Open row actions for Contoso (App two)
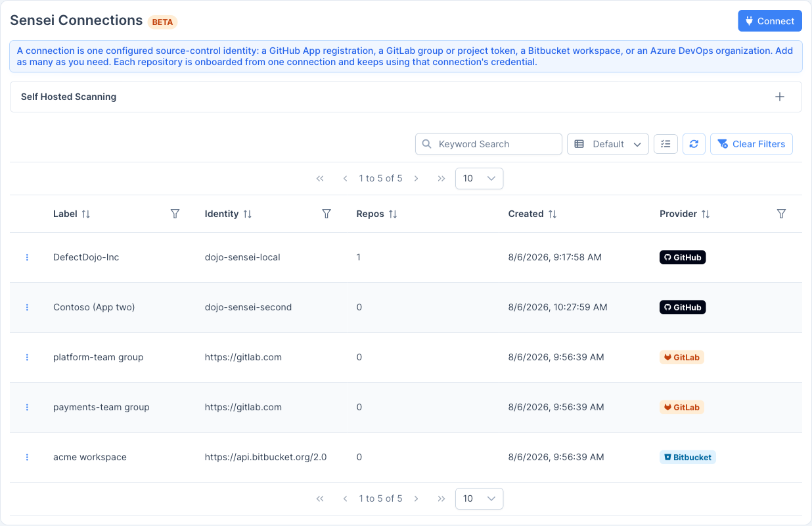Image resolution: width=812 pixels, height=526 pixels. pos(27,308)
